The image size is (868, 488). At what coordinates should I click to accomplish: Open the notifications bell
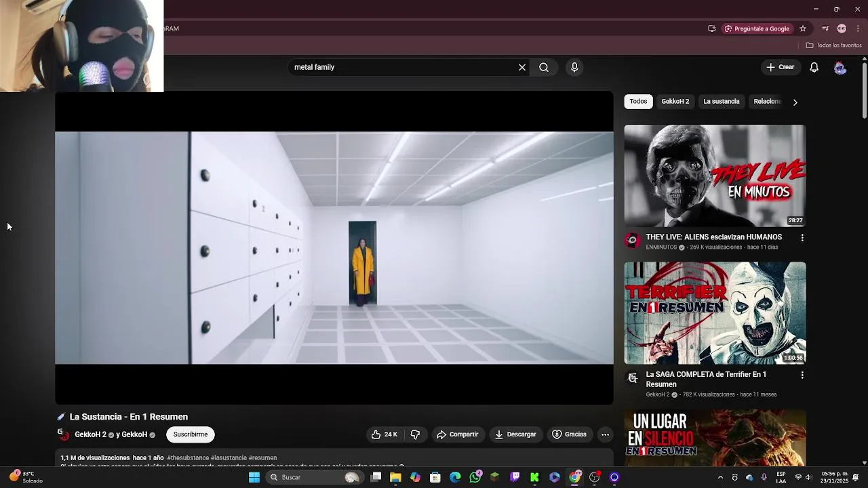[x=814, y=67]
